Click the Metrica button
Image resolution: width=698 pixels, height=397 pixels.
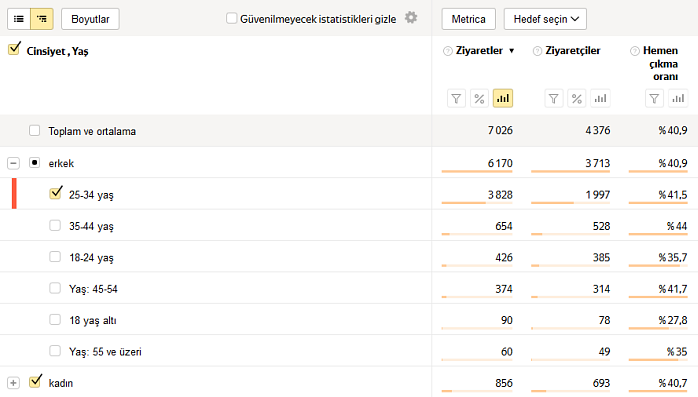(469, 19)
